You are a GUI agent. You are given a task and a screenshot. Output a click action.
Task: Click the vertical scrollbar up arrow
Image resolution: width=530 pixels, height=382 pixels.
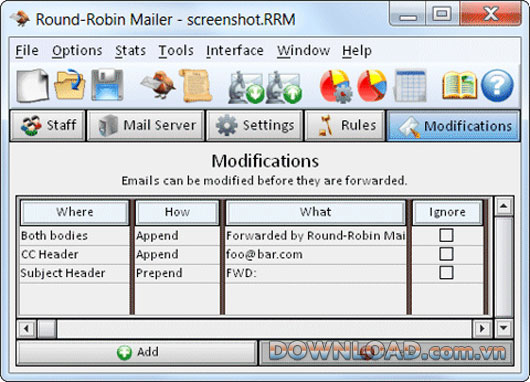504,206
